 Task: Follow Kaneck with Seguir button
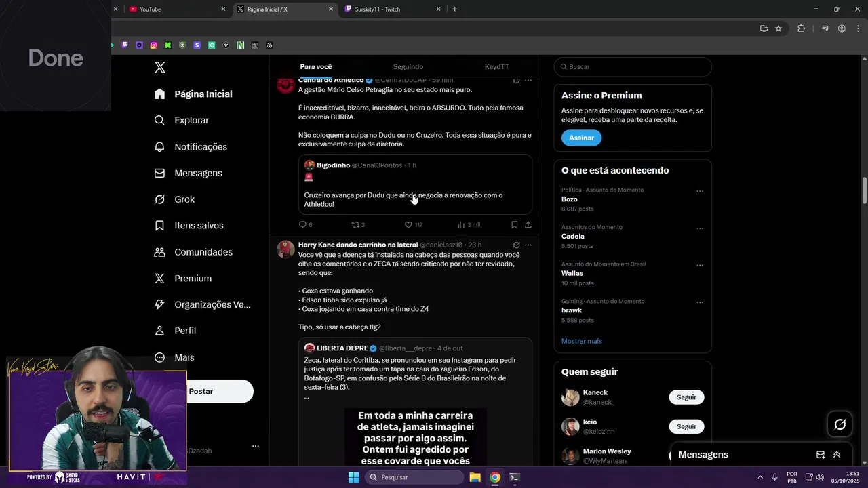point(686,397)
